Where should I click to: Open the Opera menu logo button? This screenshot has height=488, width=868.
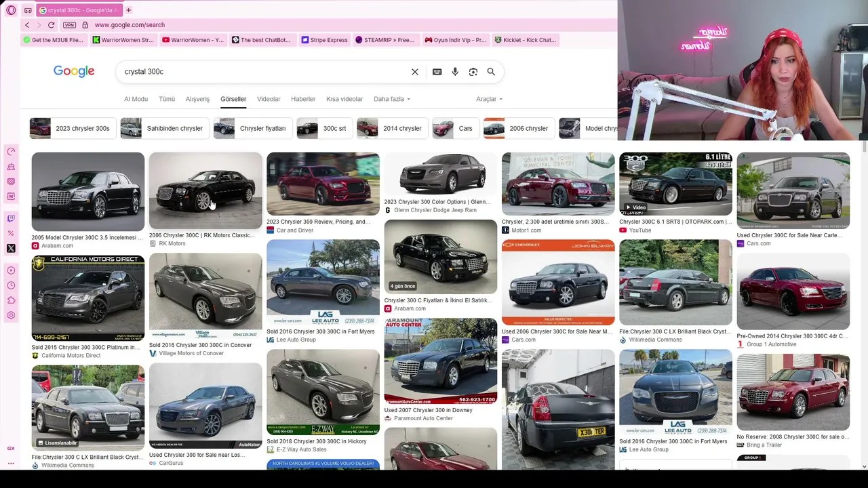click(x=11, y=10)
